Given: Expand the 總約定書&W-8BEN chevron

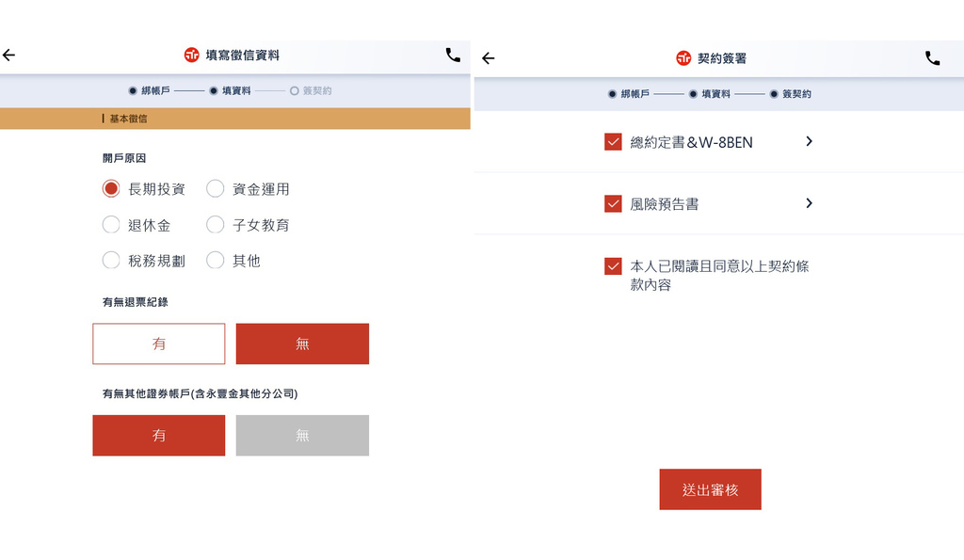Looking at the screenshot, I should click(809, 141).
